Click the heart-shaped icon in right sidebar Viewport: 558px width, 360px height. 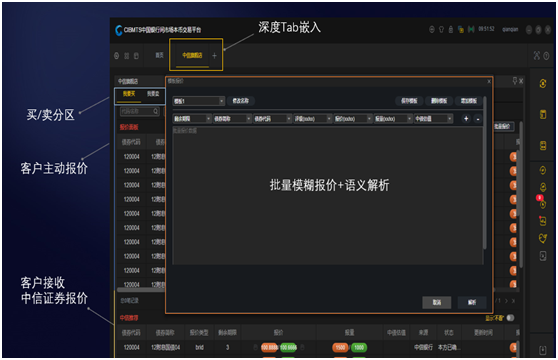coord(542,238)
